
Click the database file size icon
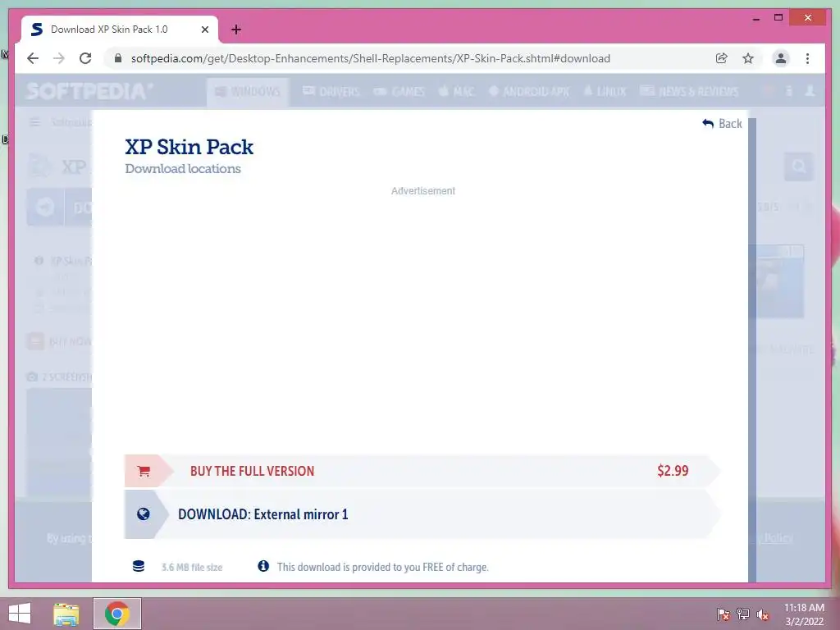(x=138, y=566)
